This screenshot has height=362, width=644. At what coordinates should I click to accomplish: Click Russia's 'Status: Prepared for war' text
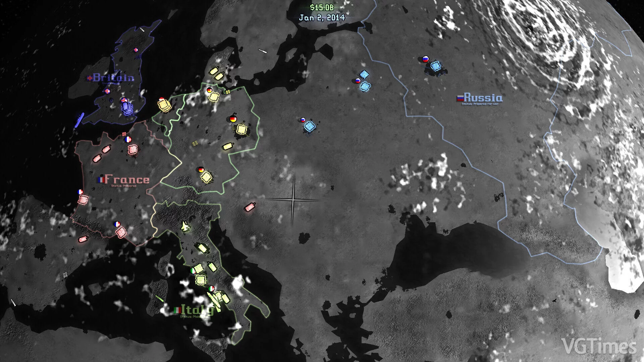pyautogui.click(x=480, y=104)
